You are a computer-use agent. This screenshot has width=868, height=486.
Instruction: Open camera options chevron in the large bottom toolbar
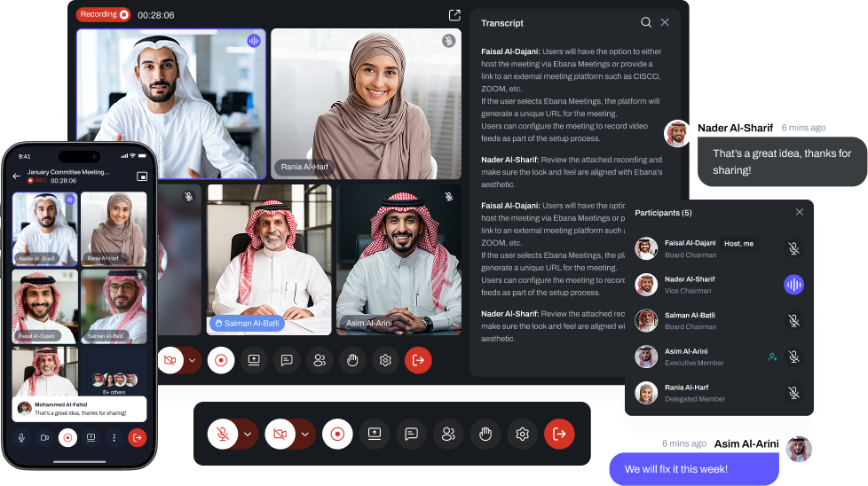pyautogui.click(x=305, y=434)
